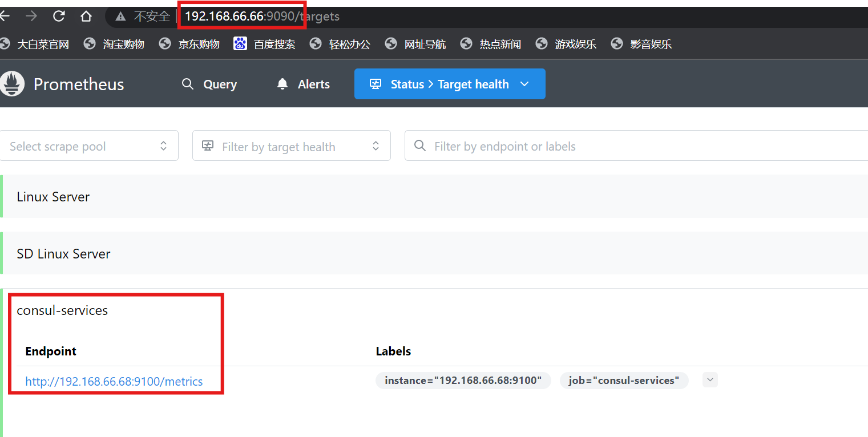Image resolution: width=868 pixels, height=437 pixels.
Task: Click the address bar URL
Action: 262,17
